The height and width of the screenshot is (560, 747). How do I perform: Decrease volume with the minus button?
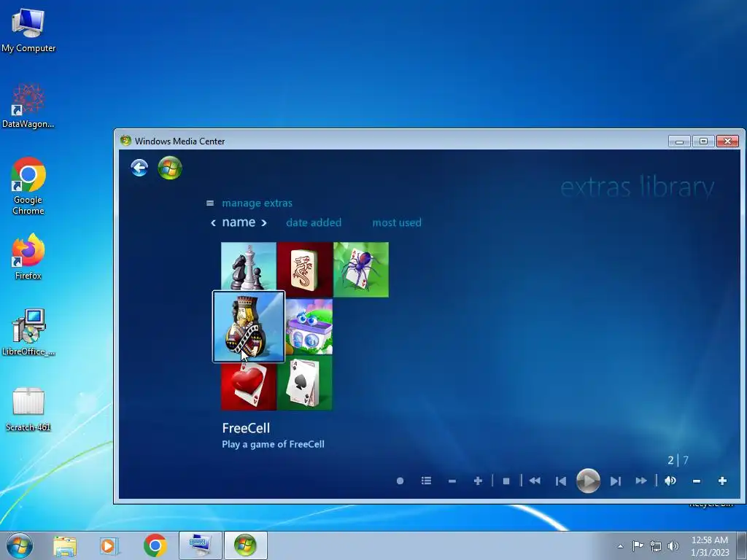(697, 481)
